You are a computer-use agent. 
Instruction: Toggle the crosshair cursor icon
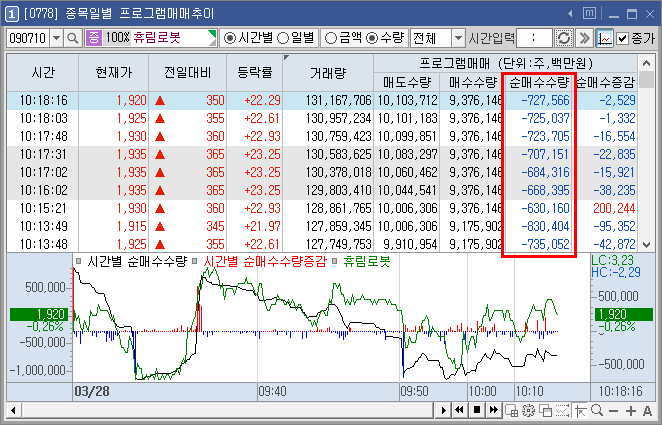581,410
